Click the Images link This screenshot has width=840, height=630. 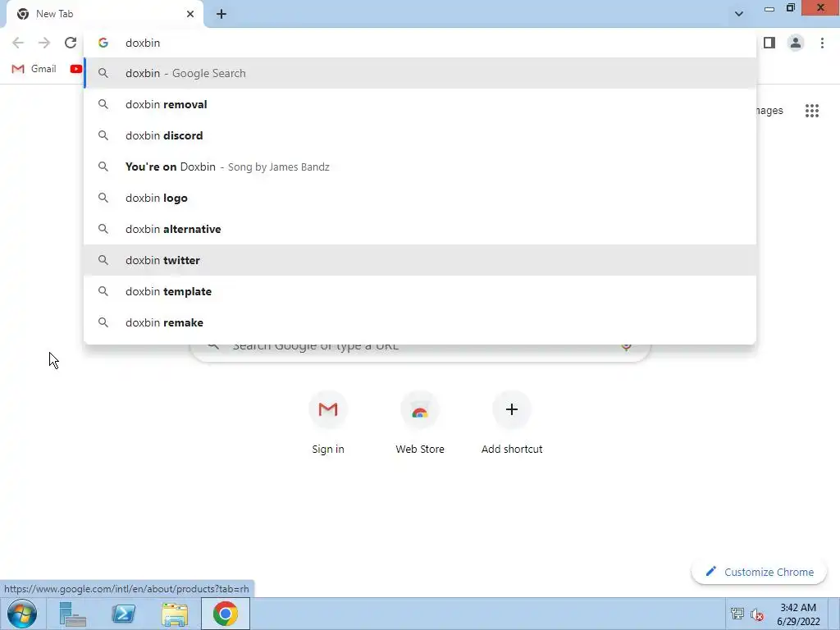click(769, 111)
